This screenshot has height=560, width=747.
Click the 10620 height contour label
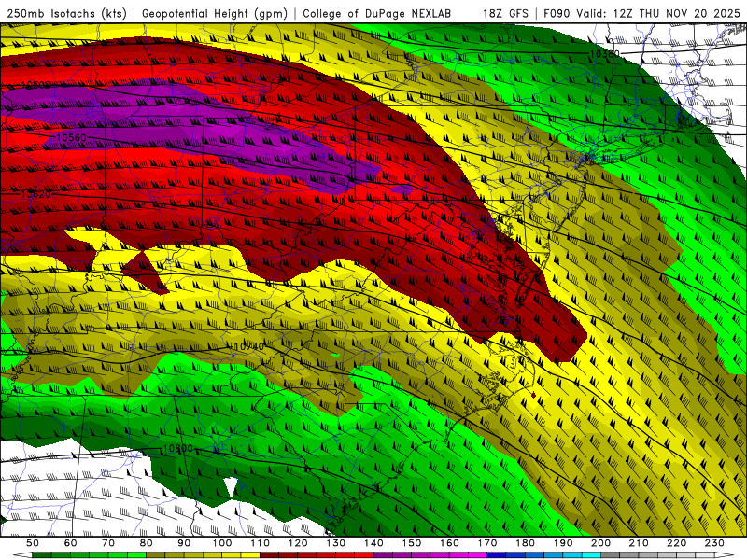click(35, 194)
